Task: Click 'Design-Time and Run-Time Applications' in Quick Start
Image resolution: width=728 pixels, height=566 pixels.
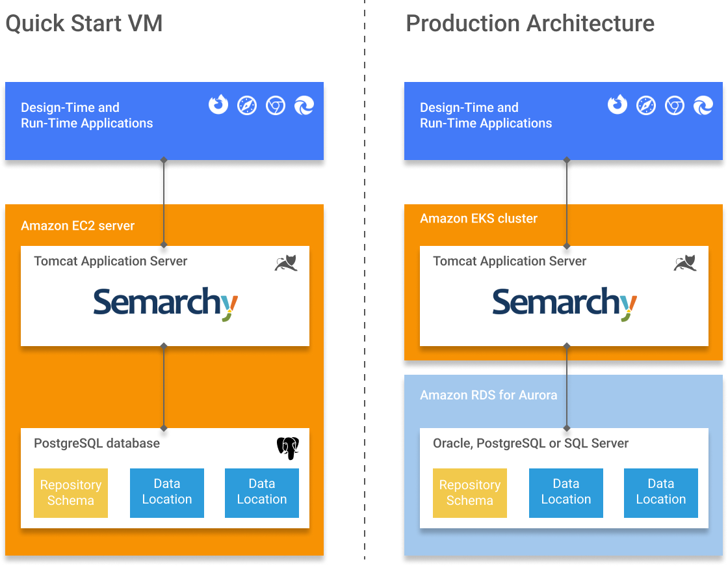Action: [x=87, y=115]
